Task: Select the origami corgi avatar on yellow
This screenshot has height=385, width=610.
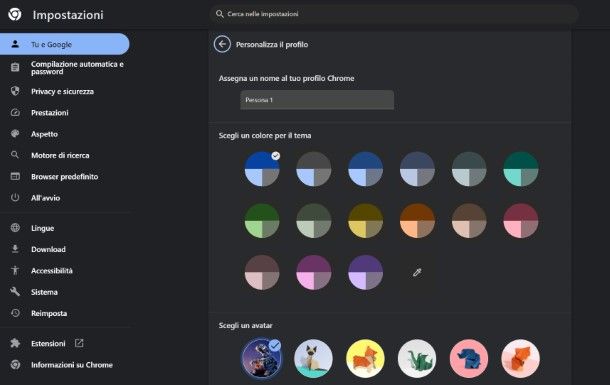Action: [x=365, y=358]
